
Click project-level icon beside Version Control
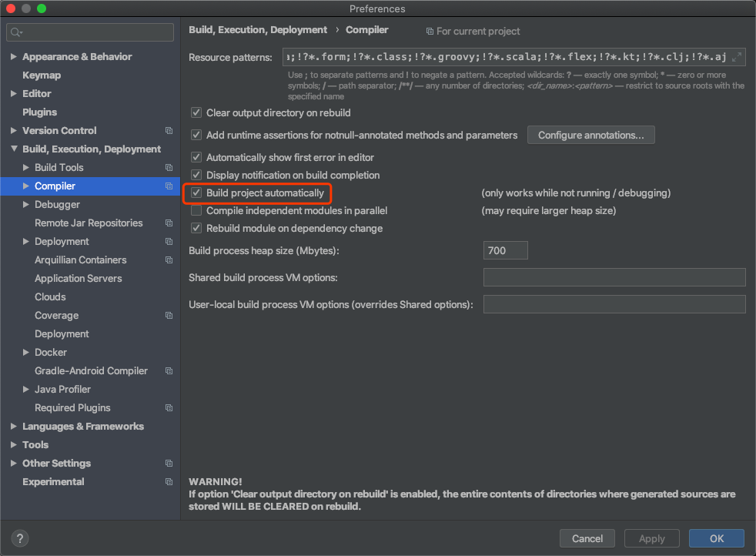169,131
